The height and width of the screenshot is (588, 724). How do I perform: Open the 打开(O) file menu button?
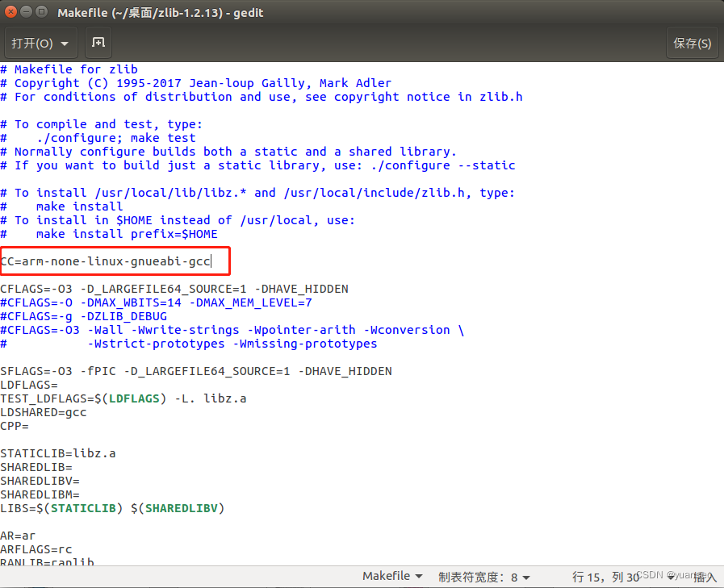tap(40, 43)
